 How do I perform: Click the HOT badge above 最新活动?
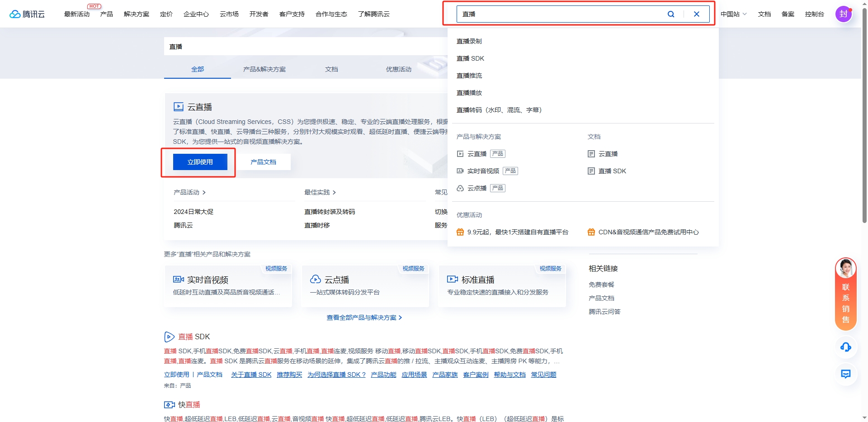click(94, 6)
